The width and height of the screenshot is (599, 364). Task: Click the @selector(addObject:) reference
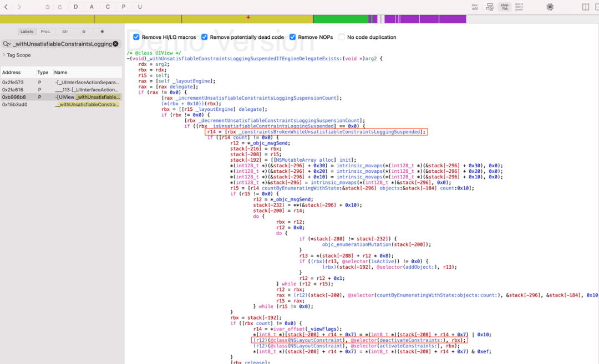408,267
